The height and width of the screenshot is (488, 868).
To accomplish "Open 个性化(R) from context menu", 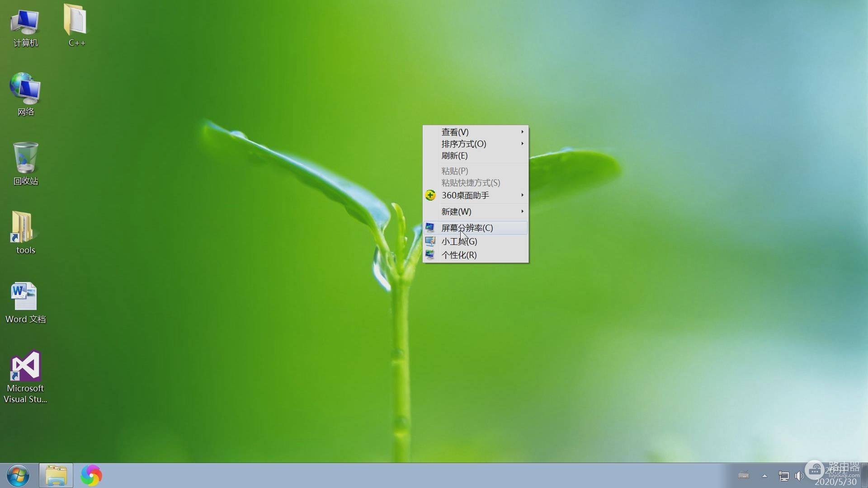I will [459, 255].
